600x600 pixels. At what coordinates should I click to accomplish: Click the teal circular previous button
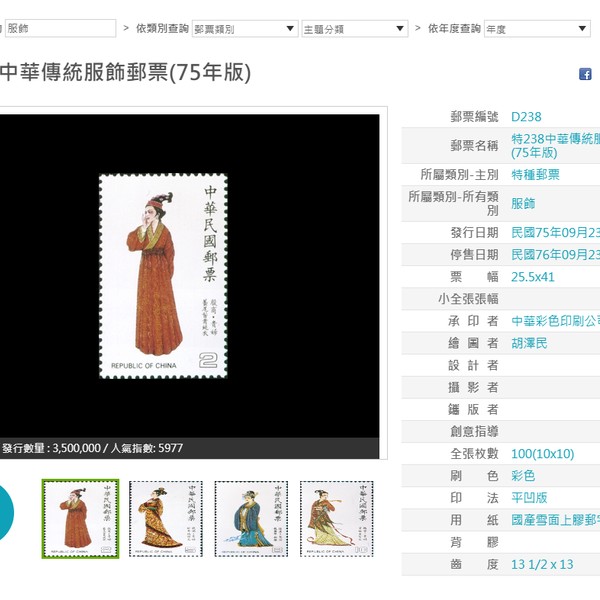pyautogui.click(x=5, y=513)
